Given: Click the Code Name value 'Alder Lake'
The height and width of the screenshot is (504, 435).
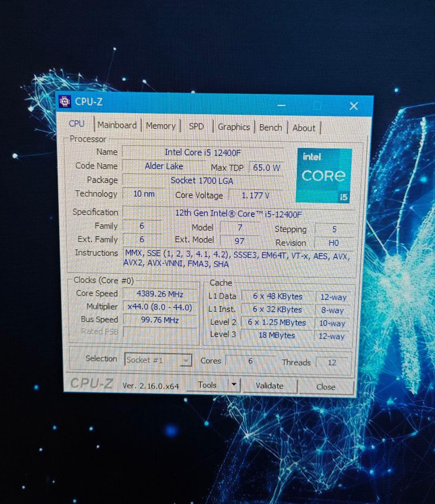Looking at the screenshot, I should [x=164, y=166].
